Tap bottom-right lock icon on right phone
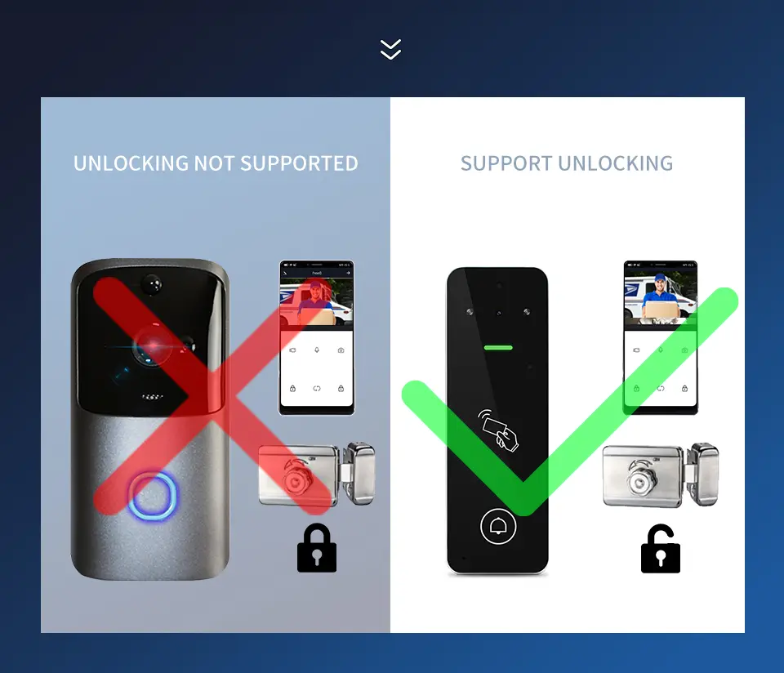This screenshot has height=673, width=784. (684, 388)
